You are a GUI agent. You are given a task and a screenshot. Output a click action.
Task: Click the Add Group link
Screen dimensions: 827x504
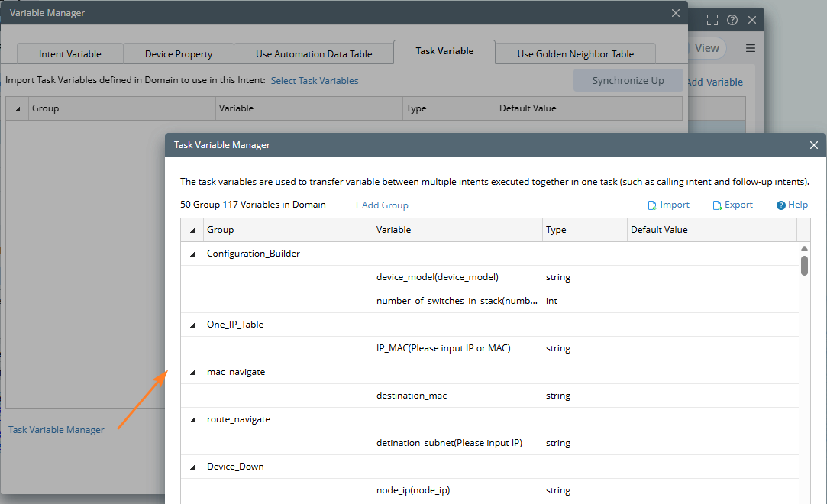pos(381,205)
